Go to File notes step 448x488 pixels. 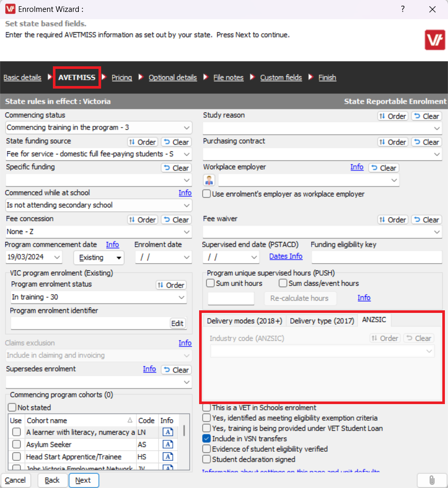[x=228, y=78]
